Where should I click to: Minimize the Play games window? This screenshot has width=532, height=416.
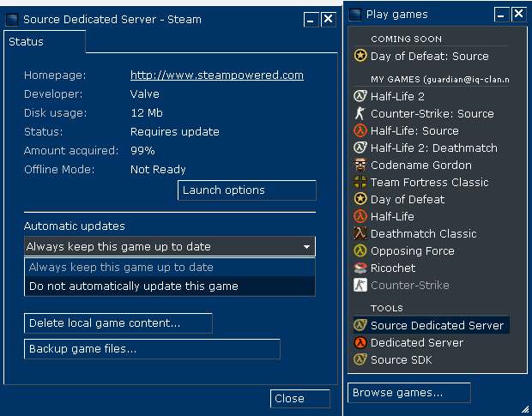pos(501,15)
